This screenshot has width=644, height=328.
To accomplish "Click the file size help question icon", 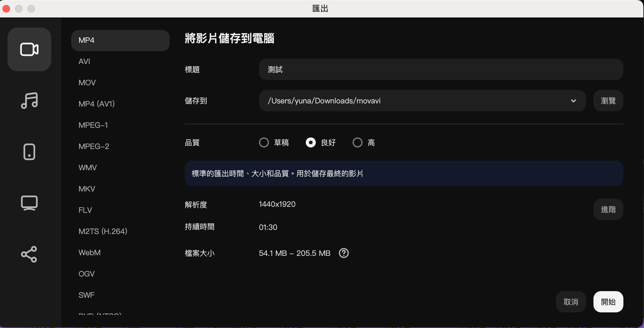I will [x=344, y=253].
